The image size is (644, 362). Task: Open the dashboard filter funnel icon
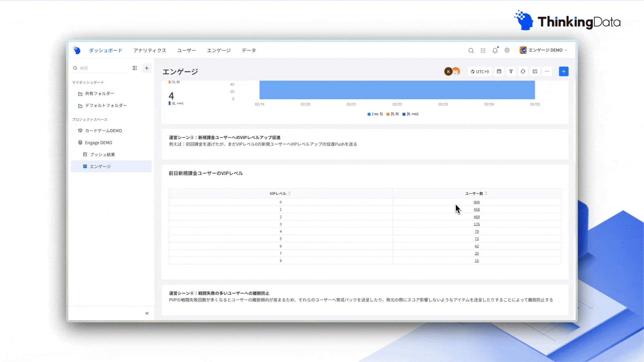click(511, 71)
